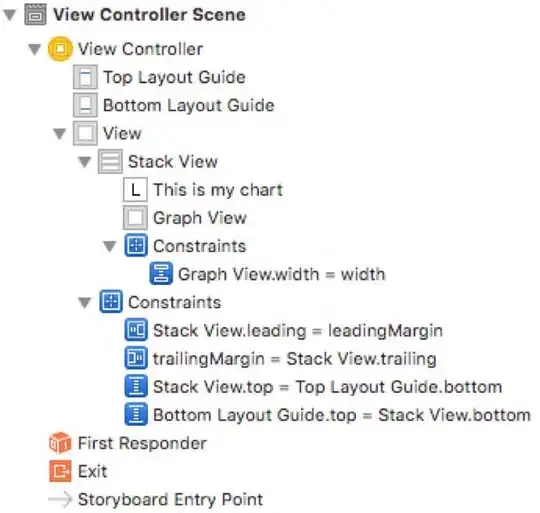Select the Graph View item
This screenshot has width=540, height=513.
tap(185, 218)
